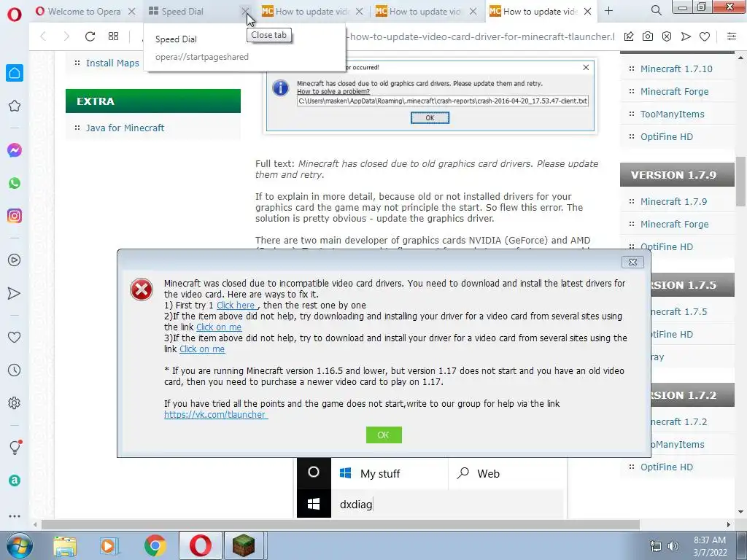The image size is (747, 560).
Task: Open the Install Maps link
Action: [112, 63]
